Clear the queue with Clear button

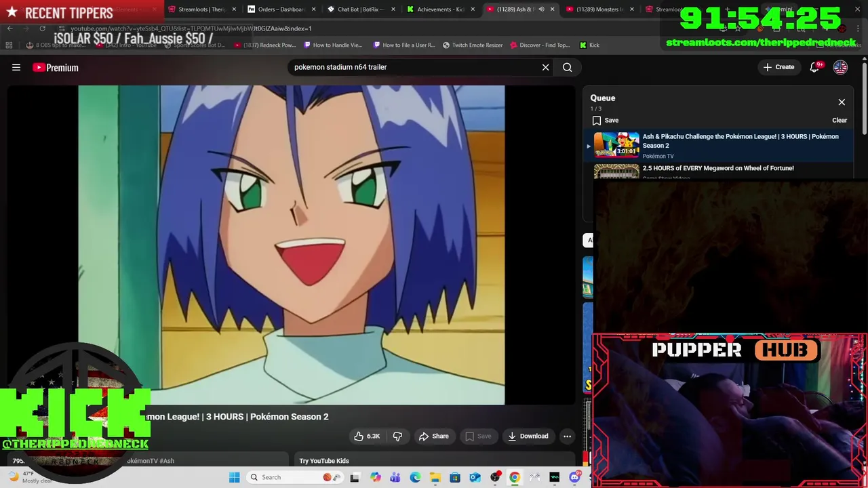point(840,121)
